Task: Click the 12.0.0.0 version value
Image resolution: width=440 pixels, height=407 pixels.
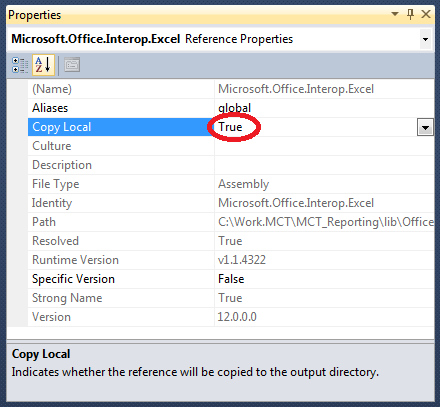Action: [x=237, y=317]
